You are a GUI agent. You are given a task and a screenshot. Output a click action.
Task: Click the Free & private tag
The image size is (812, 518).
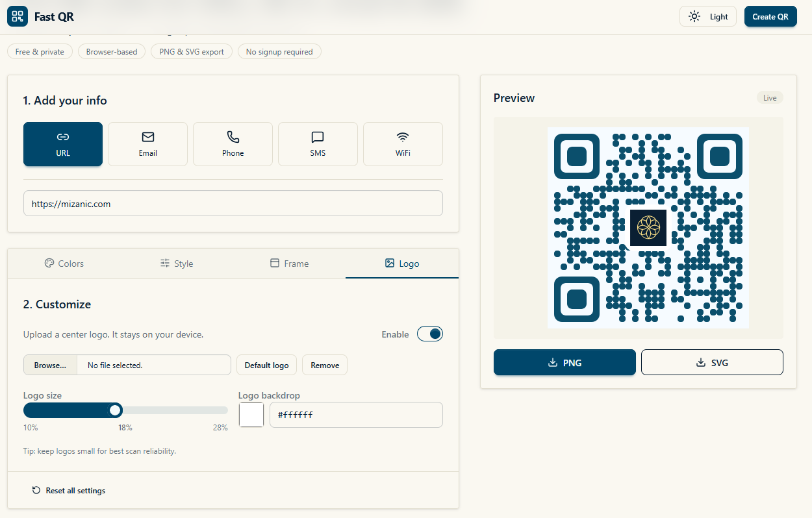point(40,52)
